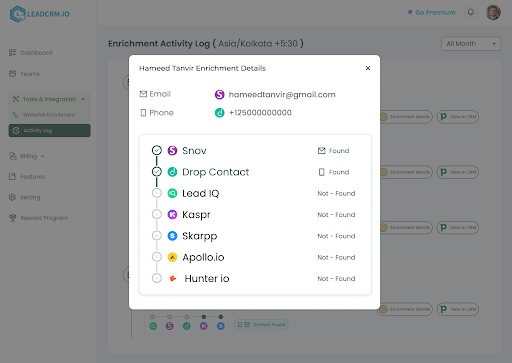Viewport: 512px width, 363px height.
Task: Click the Hunter io provider name
Action: pos(207,278)
